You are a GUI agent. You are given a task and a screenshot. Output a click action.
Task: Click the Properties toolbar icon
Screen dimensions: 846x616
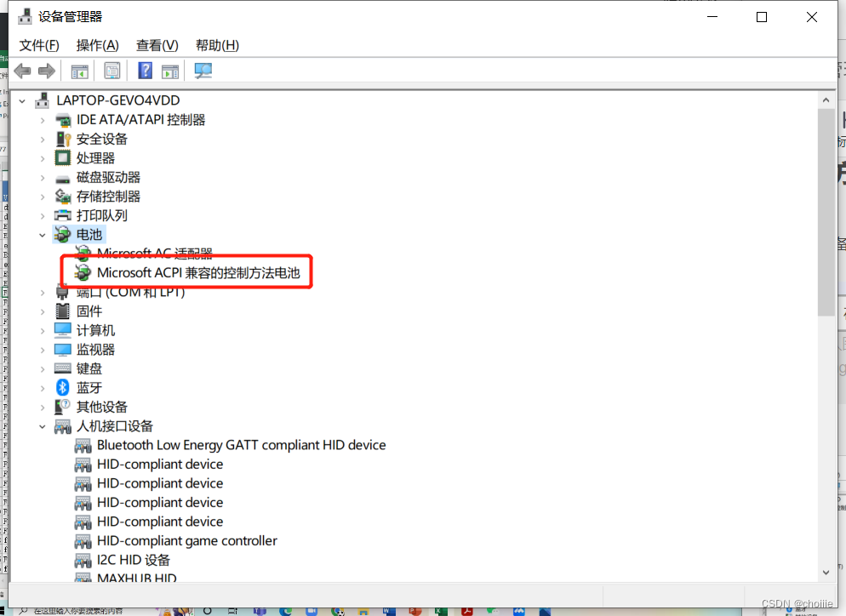point(112,71)
